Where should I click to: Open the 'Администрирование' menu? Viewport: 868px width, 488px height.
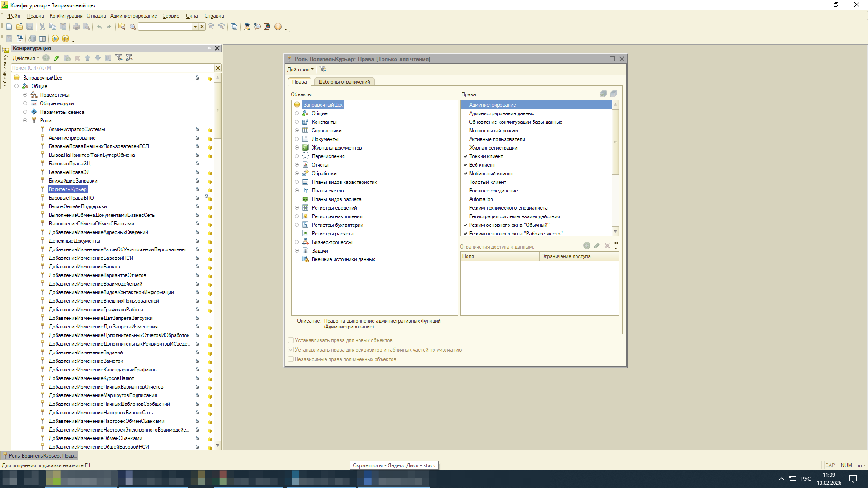pyautogui.click(x=133, y=16)
